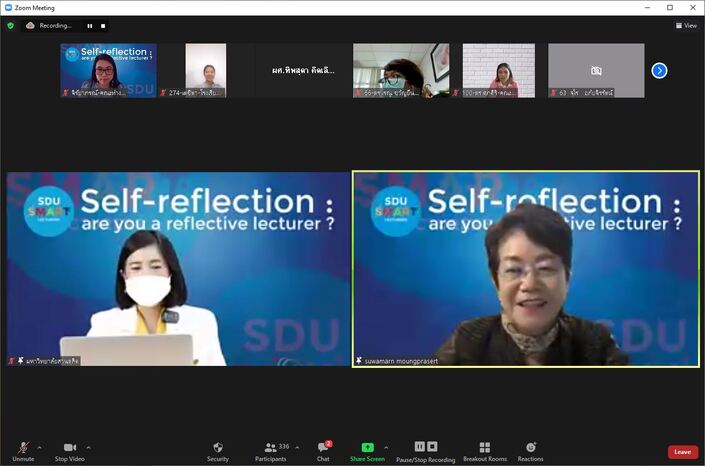Click the Unmute microphone button
The width and height of the screenshot is (705, 466).
pos(23,452)
